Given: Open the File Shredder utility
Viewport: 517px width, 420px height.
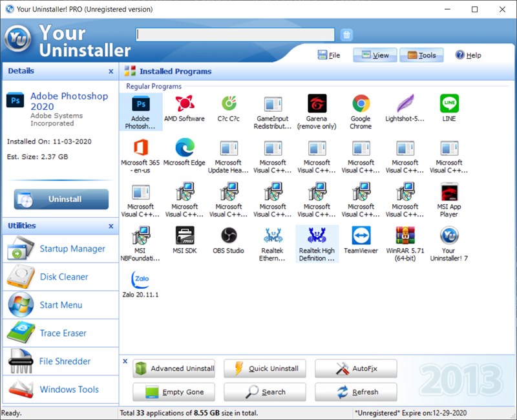Looking at the screenshot, I should point(65,361).
